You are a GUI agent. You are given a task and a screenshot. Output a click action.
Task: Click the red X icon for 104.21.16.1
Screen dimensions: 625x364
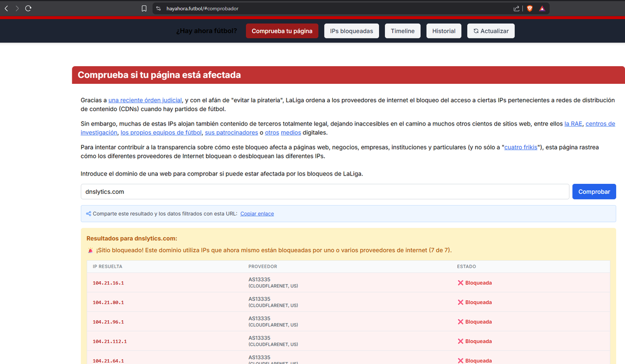[460, 283]
